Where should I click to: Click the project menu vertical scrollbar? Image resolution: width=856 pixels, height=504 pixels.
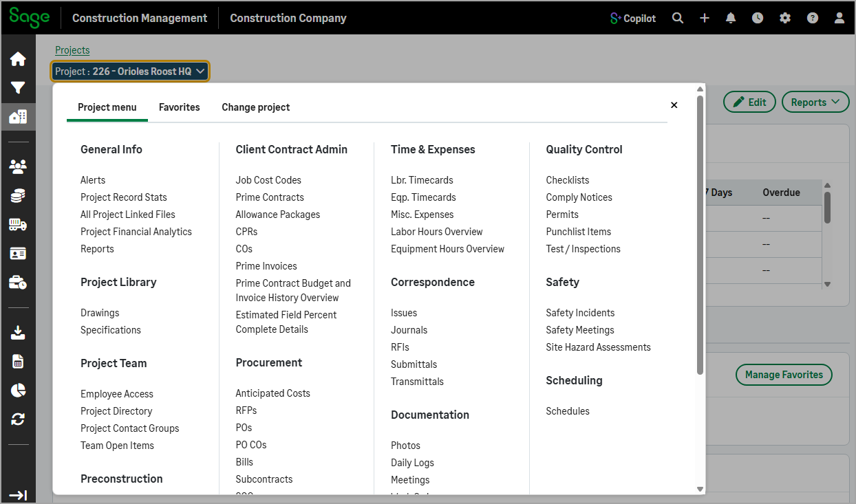700,234
